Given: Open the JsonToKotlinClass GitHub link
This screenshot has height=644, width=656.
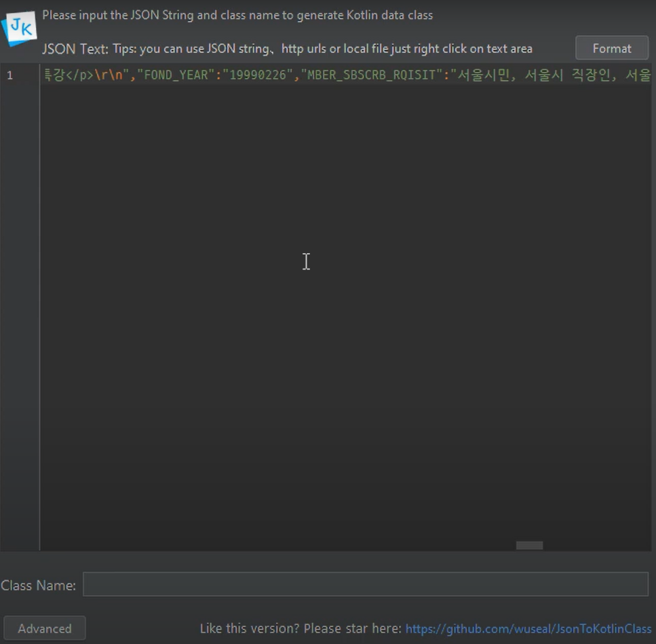Looking at the screenshot, I should (x=528, y=628).
